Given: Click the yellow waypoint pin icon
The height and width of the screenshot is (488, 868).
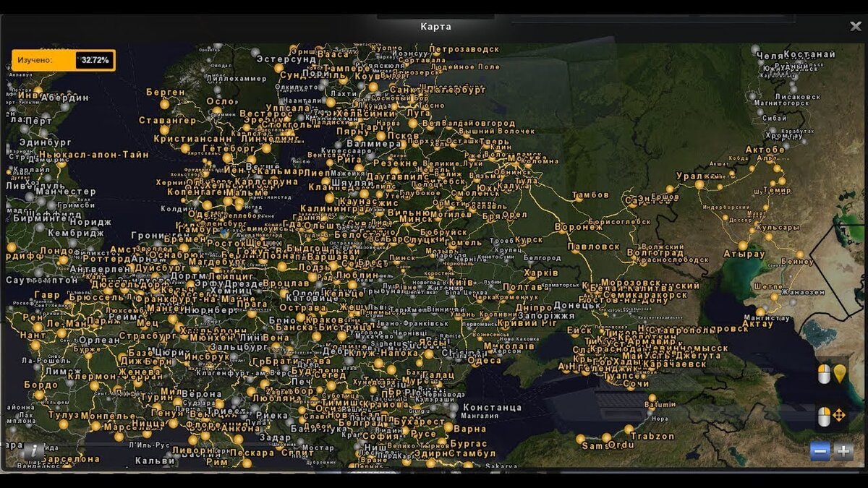Looking at the screenshot, I should pyautogui.click(x=839, y=374).
